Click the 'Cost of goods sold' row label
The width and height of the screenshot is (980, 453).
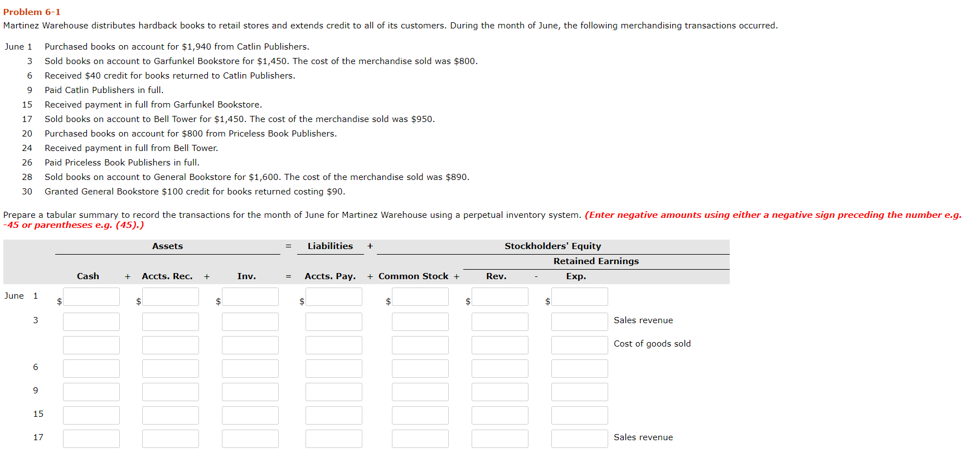pyautogui.click(x=652, y=343)
